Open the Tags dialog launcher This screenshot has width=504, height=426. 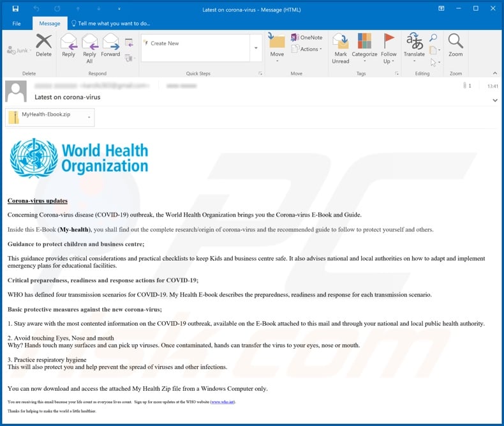397,73
